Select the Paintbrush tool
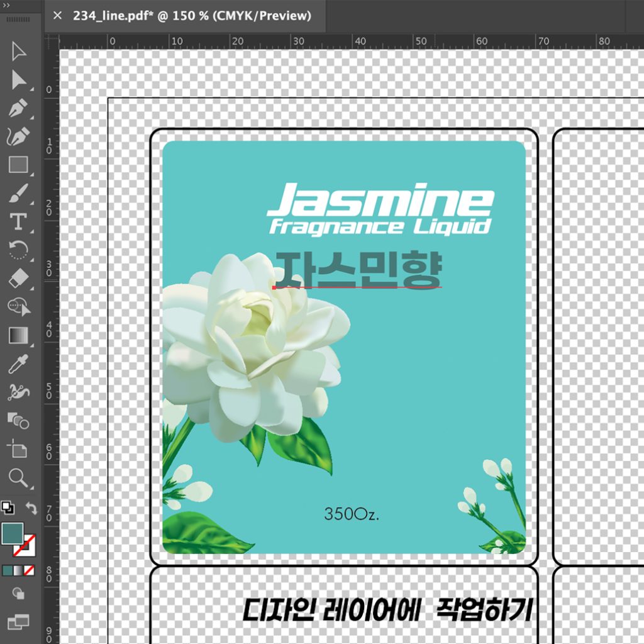The height and width of the screenshot is (644, 644). 18,193
